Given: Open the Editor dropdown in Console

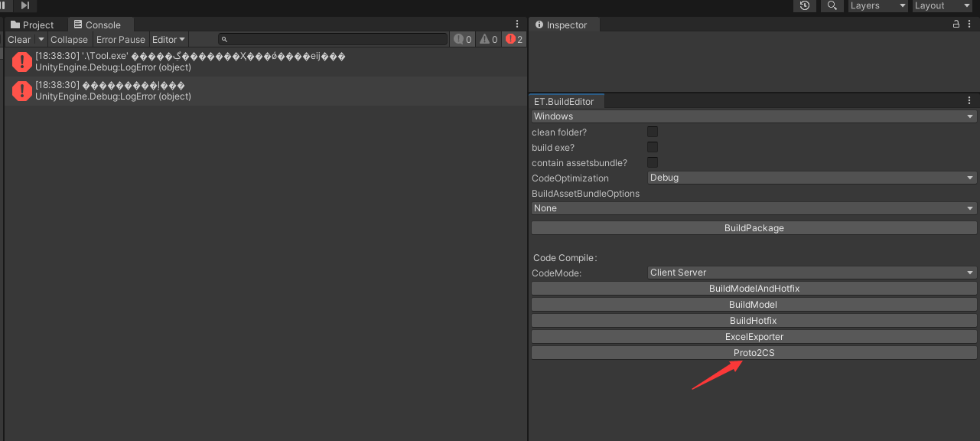Looking at the screenshot, I should coord(169,39).
